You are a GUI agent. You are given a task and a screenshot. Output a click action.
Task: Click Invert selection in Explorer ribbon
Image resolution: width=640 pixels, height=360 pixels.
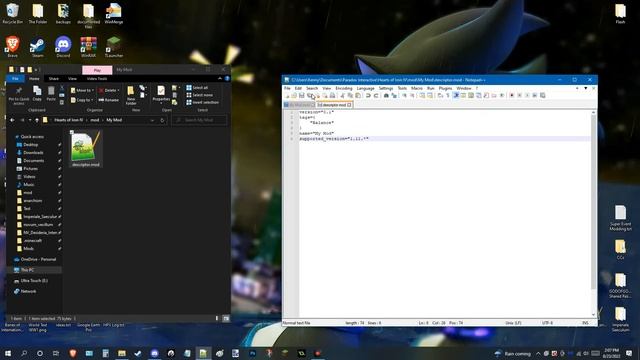(202, 102)
